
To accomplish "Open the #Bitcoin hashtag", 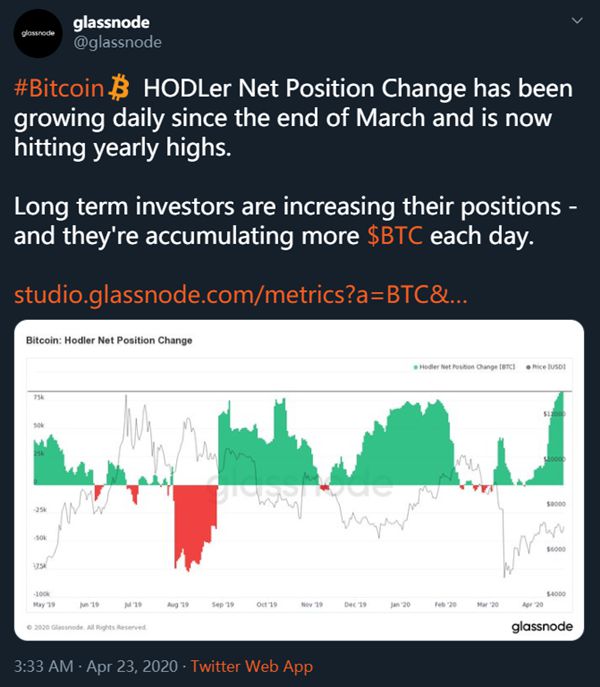I will coord(59,88).
